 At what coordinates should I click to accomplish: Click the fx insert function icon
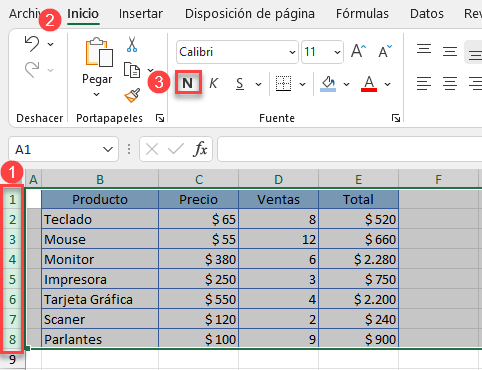click(200, 149)
